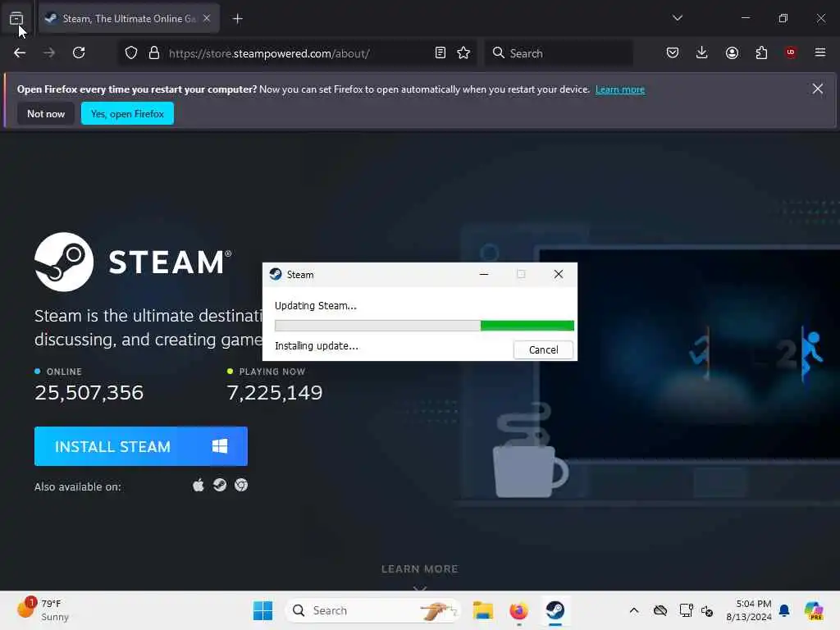Click the address bar URL field
The width and height of the screenshot is (840, 630).
point(298,53)
